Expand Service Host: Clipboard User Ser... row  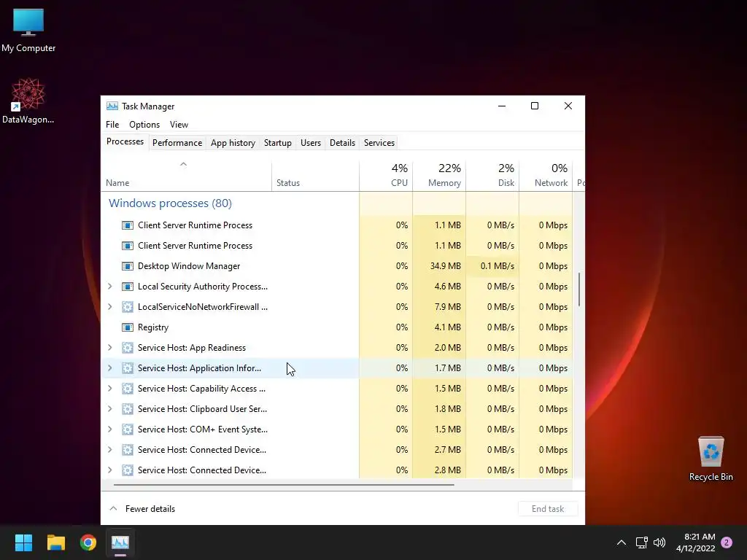pos(110,409)
